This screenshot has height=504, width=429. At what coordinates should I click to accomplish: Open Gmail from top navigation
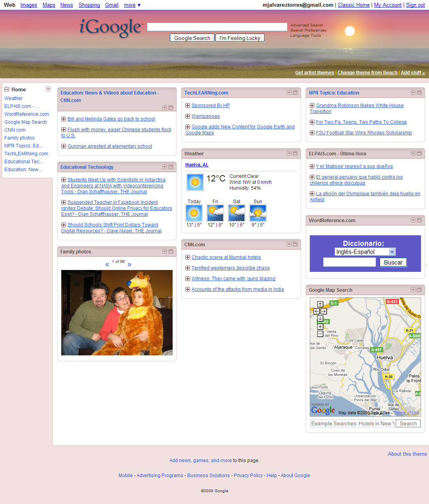pyautogui.click(x=112, y=5)
